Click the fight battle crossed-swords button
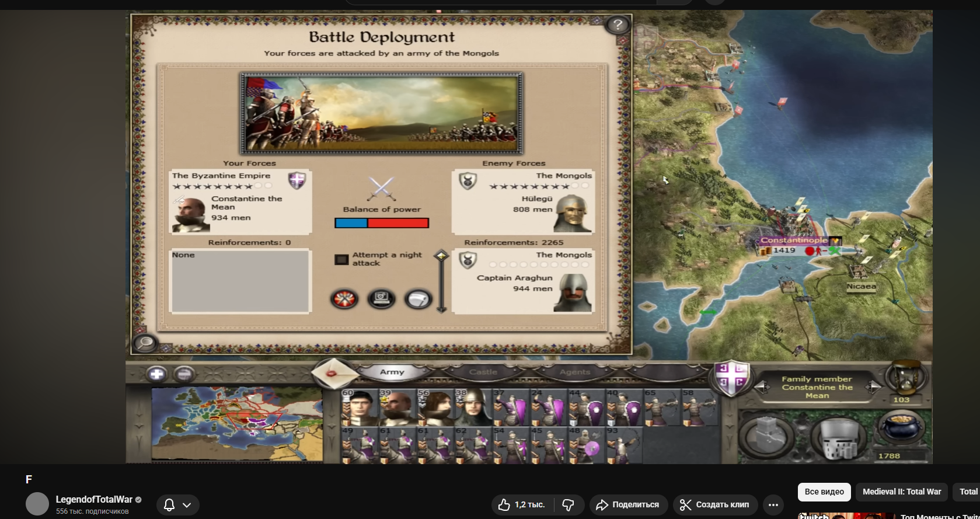The height and width of the screenshot is (519, 980). tap(344, 299)
